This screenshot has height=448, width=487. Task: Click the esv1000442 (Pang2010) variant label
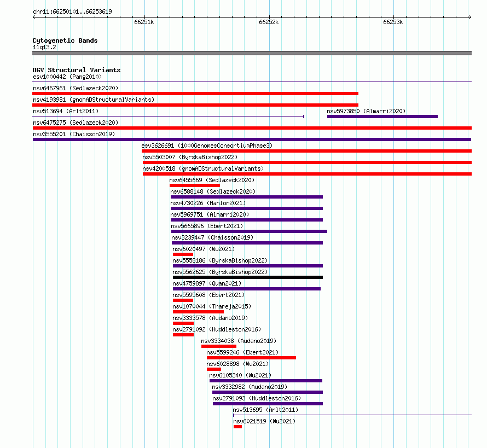point(67,77)
